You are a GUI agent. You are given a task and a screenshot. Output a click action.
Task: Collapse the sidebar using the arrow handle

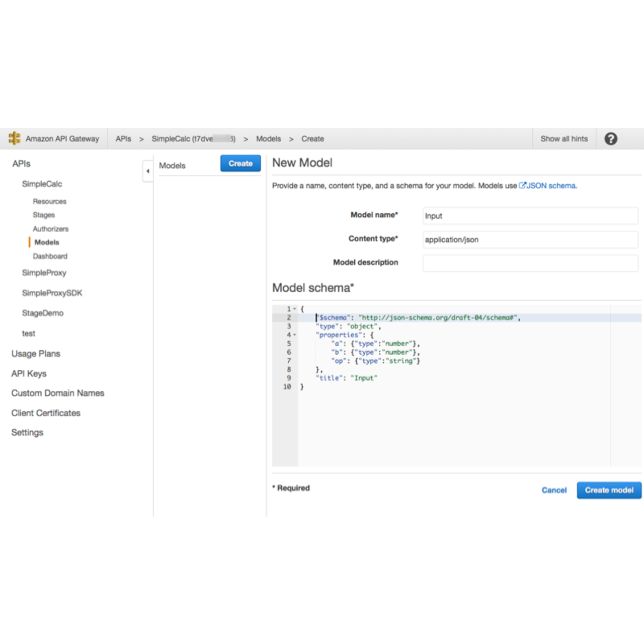147,171
